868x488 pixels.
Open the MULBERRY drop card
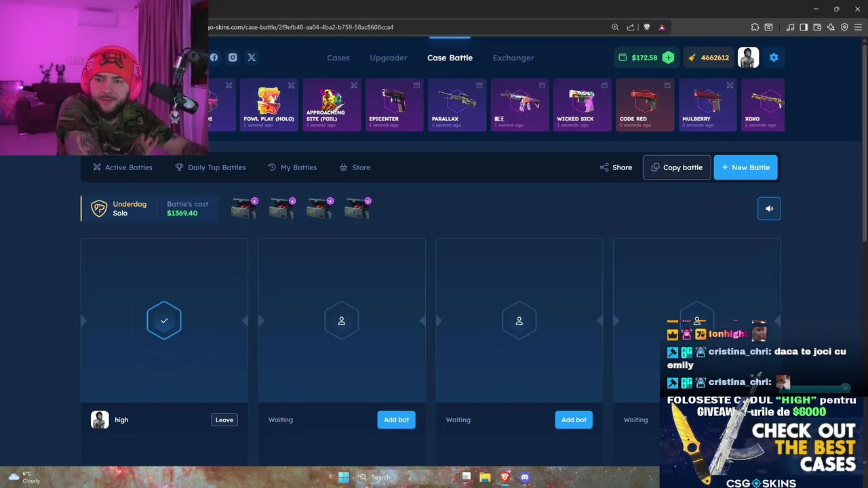coord(707,105)
